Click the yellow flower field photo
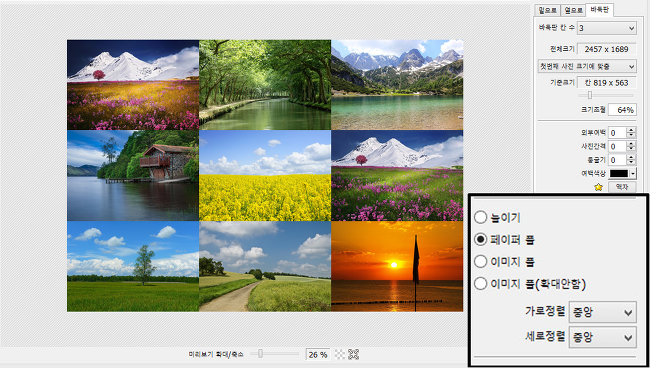 coord(265,175)
